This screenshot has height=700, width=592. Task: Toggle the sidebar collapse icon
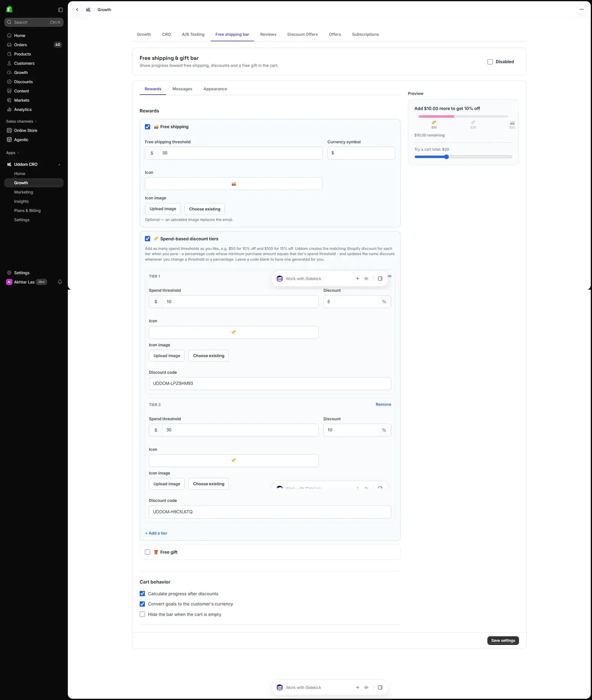(60, 10)
